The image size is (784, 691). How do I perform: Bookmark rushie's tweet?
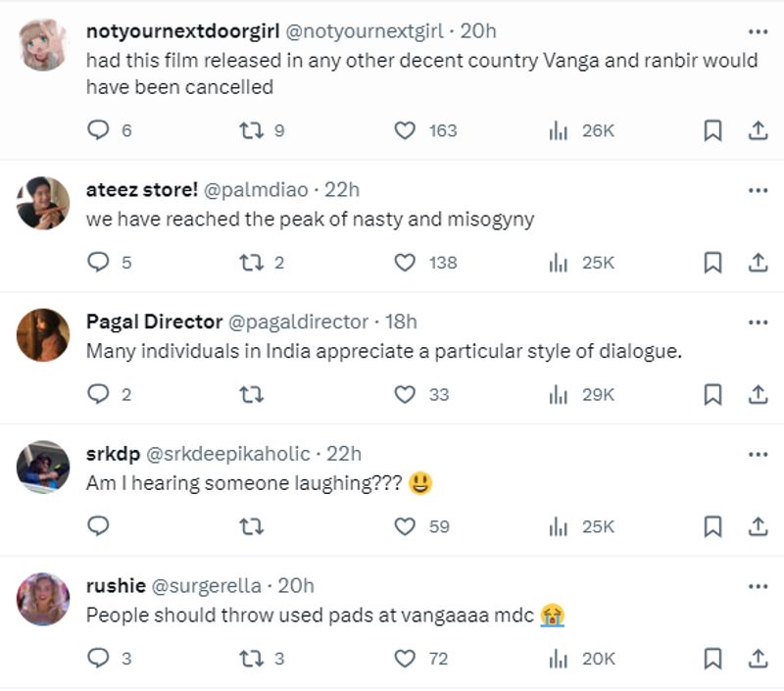(x=712, y=659)
